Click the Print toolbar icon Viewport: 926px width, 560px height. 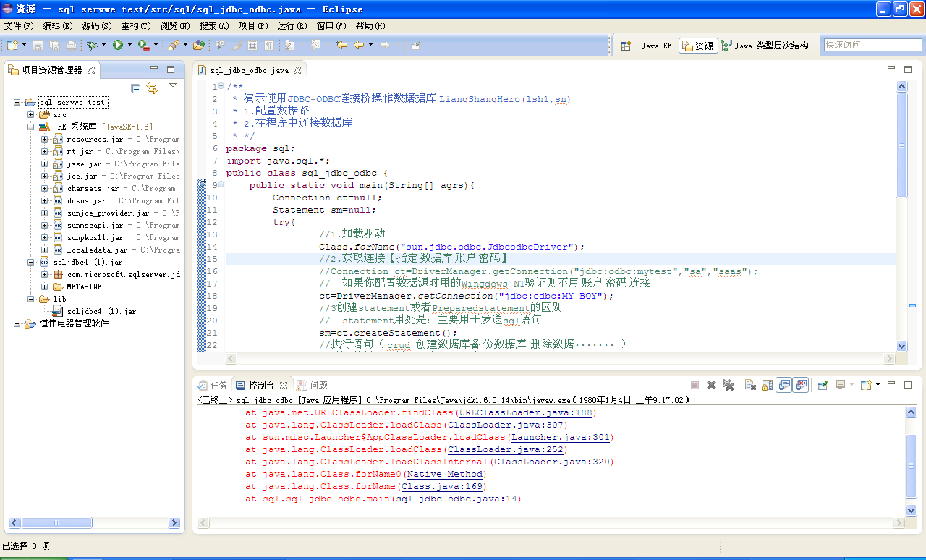coord(71,45)
